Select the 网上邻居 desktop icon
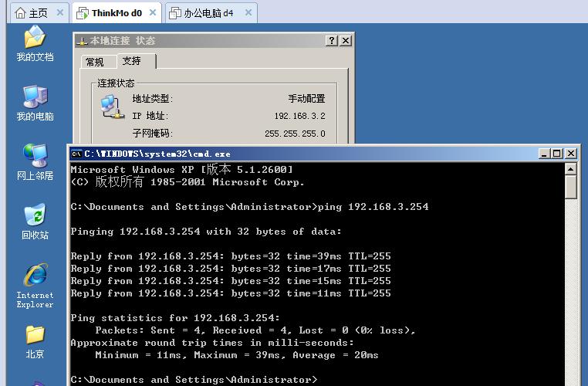The width and height of the screenshot is (588, 386). tap(35, 162)
